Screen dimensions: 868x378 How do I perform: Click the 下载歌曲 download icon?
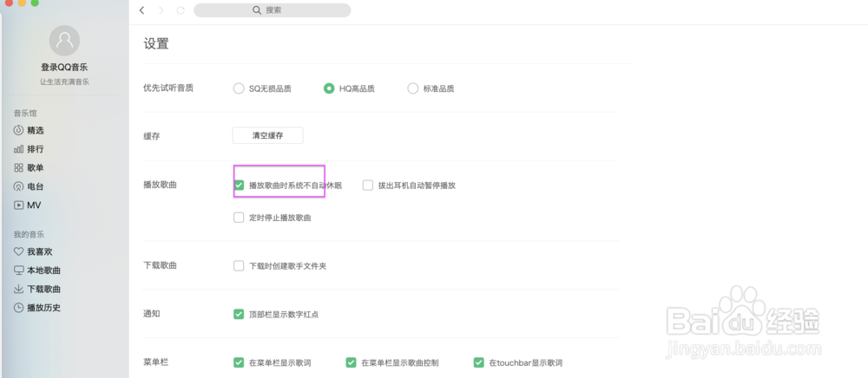18,289
